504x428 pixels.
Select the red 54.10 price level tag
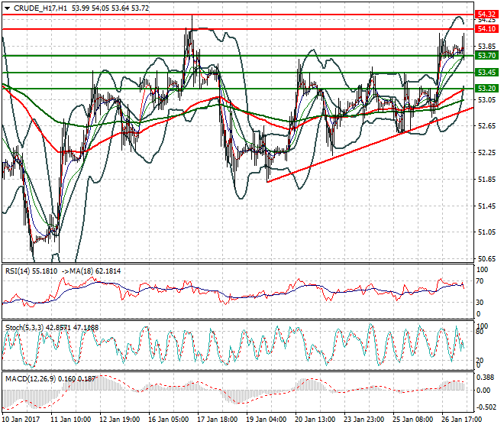click(486, 28)
